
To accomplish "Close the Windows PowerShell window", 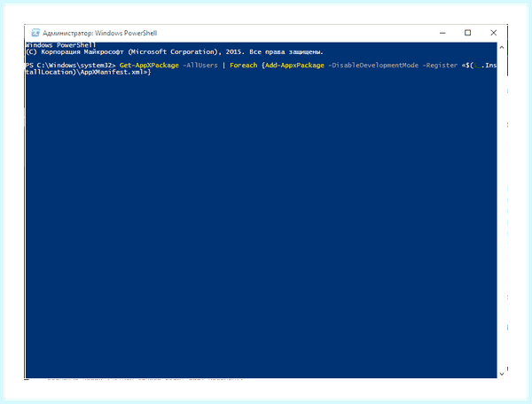I will [493, 33].
